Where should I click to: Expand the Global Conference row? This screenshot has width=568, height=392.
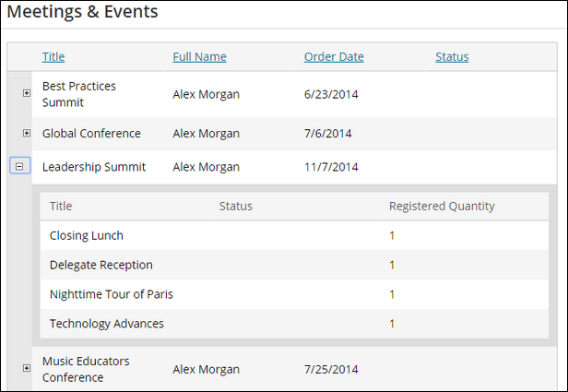(x=27, y=133)
